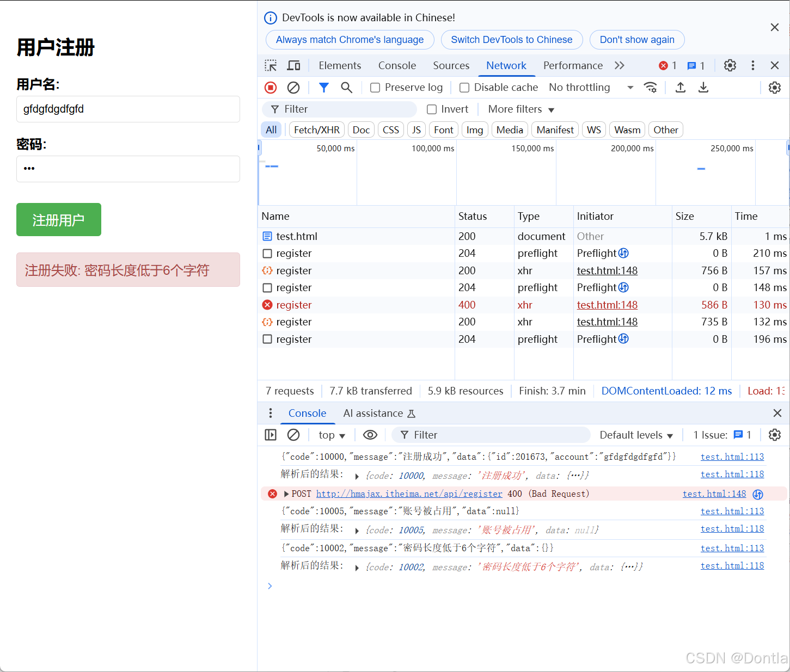The width and height of the screenshot is (790, 672).
Task: Open the No throttling dropdown
Action: click(x=591, y=88)
